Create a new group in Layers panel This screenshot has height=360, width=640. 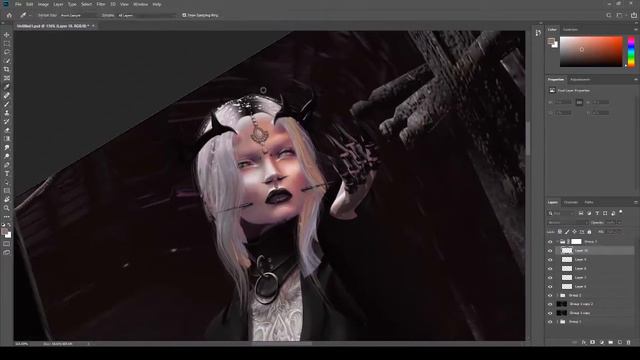click(611, 342)
